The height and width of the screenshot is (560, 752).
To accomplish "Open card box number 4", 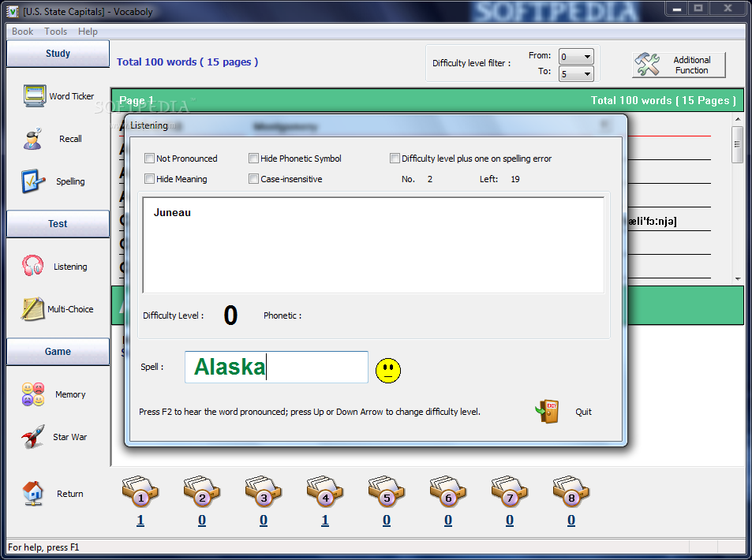I will click(x=325, y=491).
